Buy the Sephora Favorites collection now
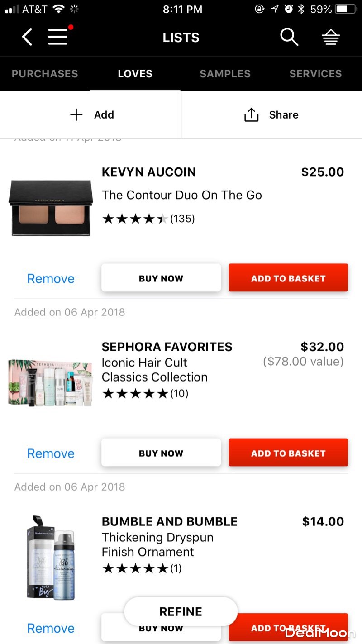The width and height of the screenshot is (362, 644). [161, 453]
